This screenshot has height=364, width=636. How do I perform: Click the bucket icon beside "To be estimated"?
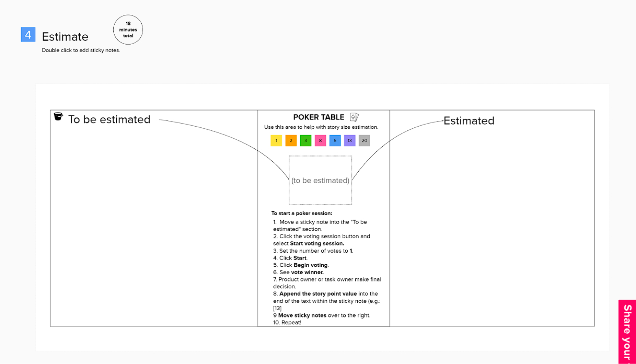pyautogui.click(x=58, y=117)
